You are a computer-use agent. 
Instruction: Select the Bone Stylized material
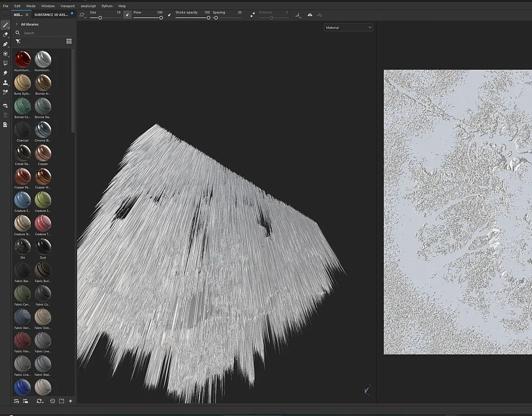pos(23,83)
